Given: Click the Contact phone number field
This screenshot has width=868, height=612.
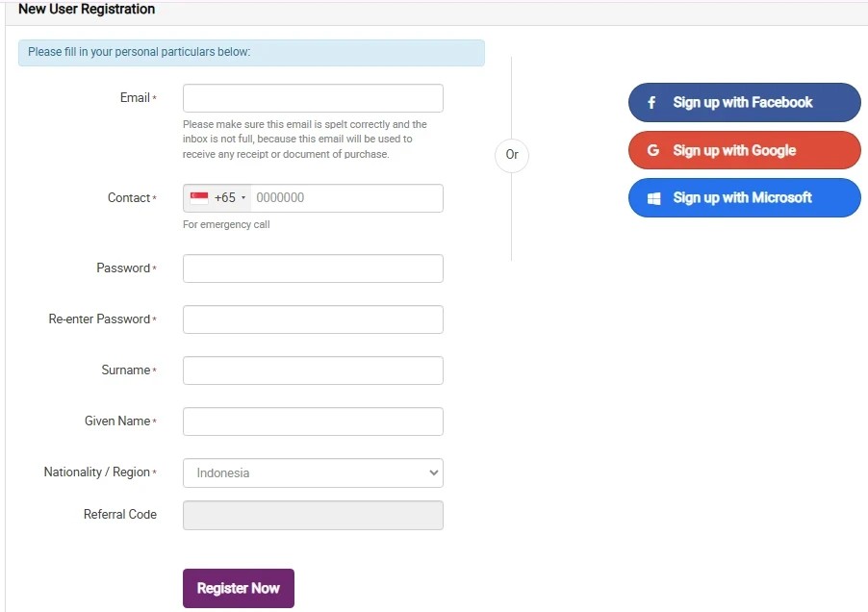Looking at the screenshot, I should point(346,198).
